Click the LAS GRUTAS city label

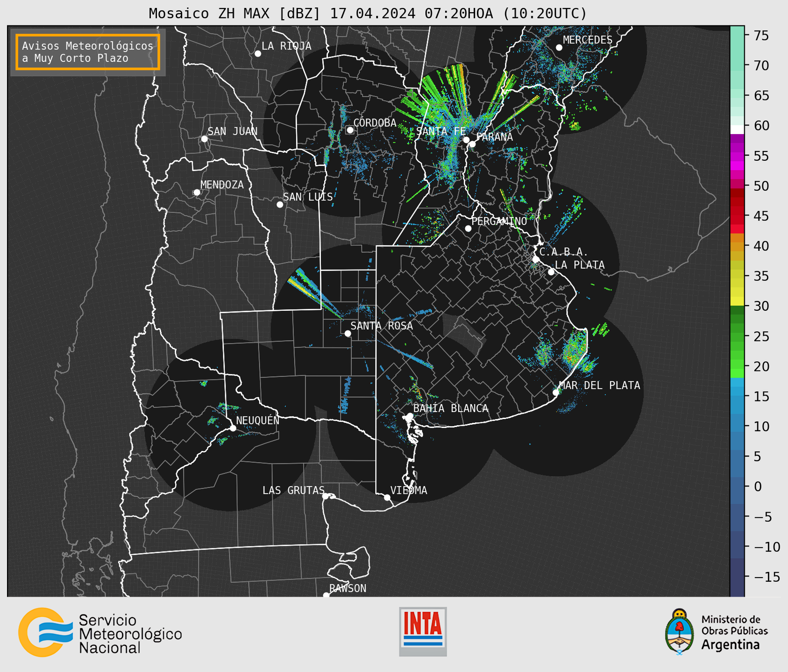coord(293,490)
